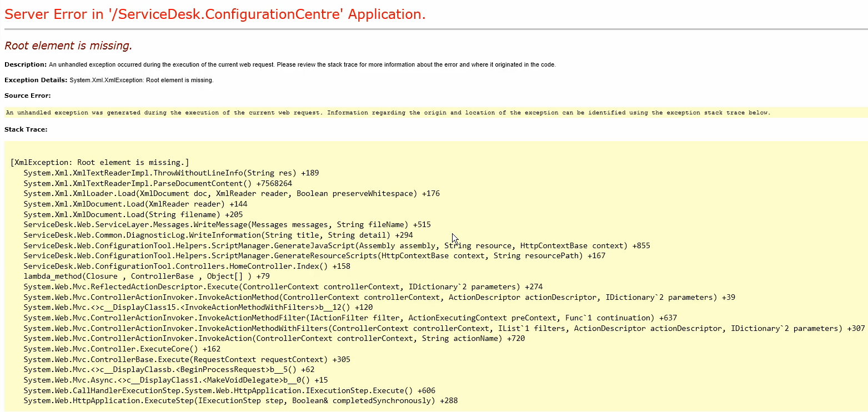Click the ParseDocumentContent stack trace line

pos(158,183)
